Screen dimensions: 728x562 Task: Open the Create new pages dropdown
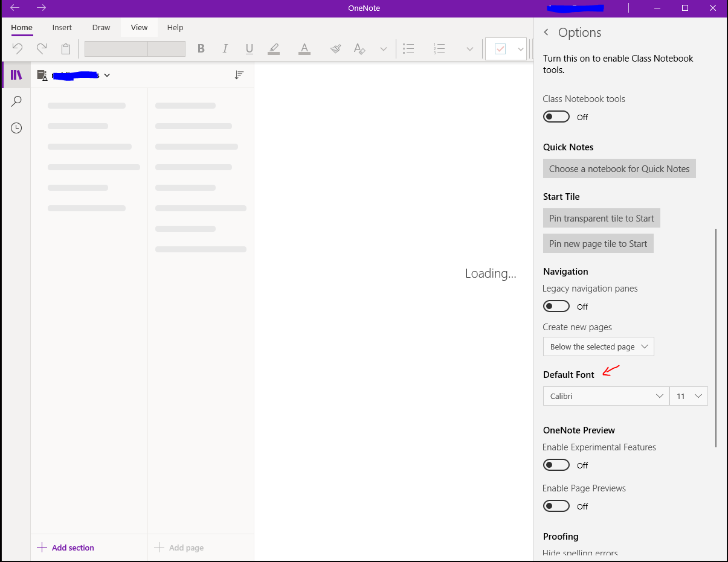(598, 346)
